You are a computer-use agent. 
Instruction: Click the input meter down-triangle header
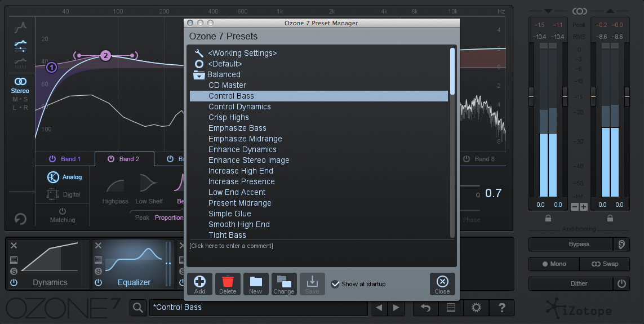tap(548, 11)
